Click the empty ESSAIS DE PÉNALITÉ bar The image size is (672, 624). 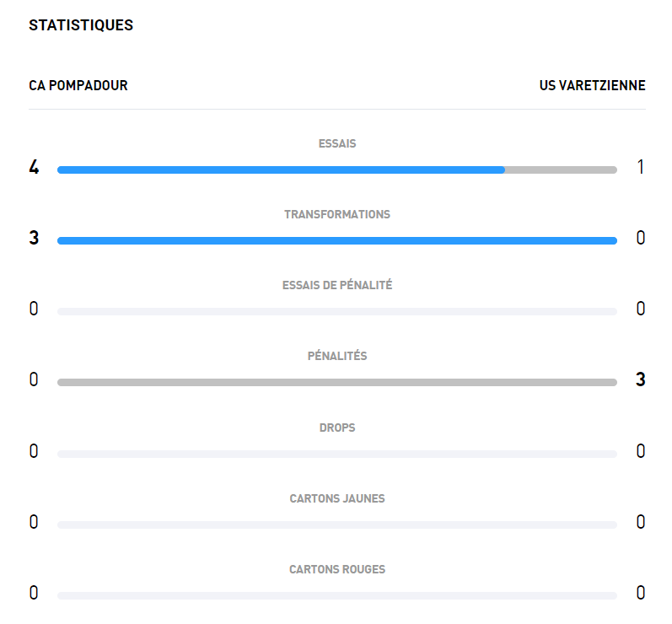click(337, 311)
